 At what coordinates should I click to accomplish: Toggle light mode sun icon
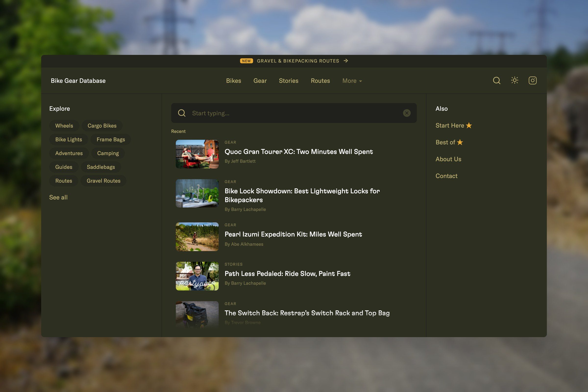coord(514,80)
